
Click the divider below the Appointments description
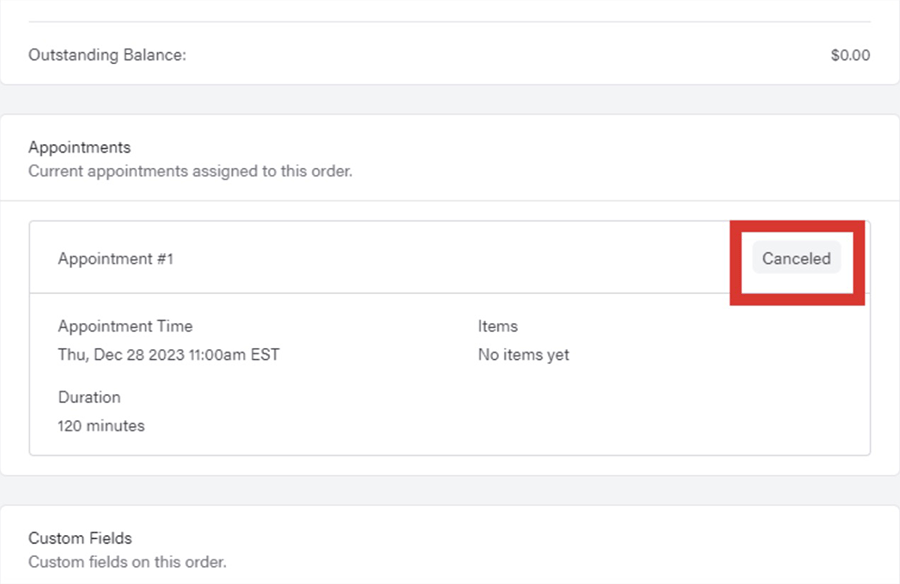point(450,201)
